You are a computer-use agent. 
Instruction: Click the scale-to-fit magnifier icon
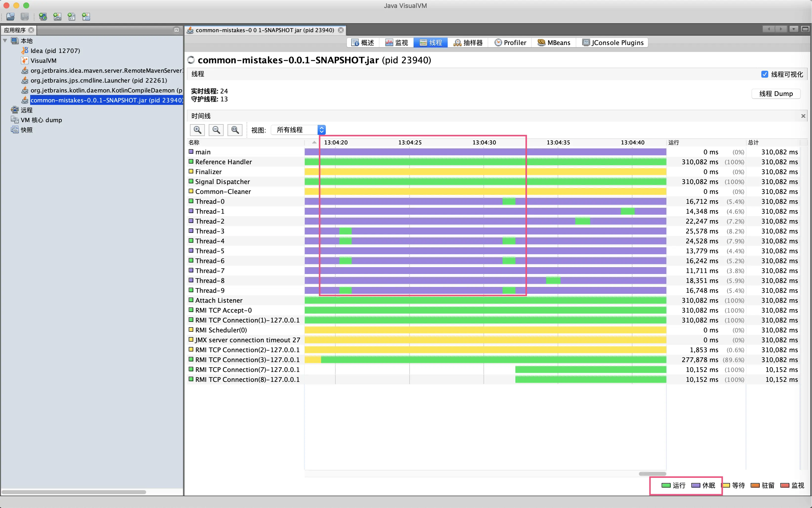click(x=235, y=130)
